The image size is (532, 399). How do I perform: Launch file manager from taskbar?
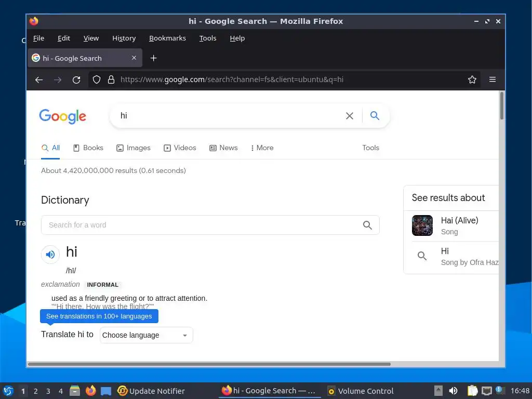tap(75, 391)
